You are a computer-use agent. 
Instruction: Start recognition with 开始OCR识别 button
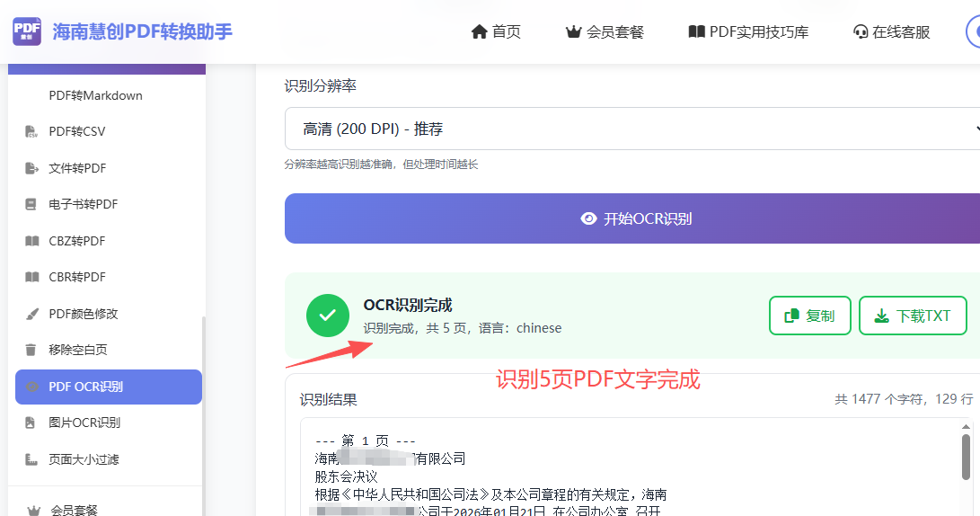[x=631, y=219]
